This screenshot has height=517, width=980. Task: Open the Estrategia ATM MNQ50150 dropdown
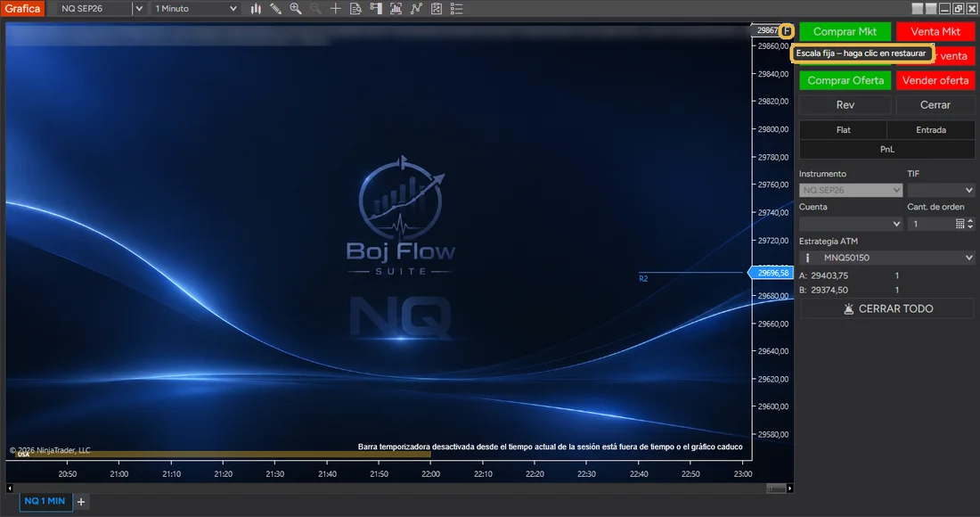pos(886,258)
